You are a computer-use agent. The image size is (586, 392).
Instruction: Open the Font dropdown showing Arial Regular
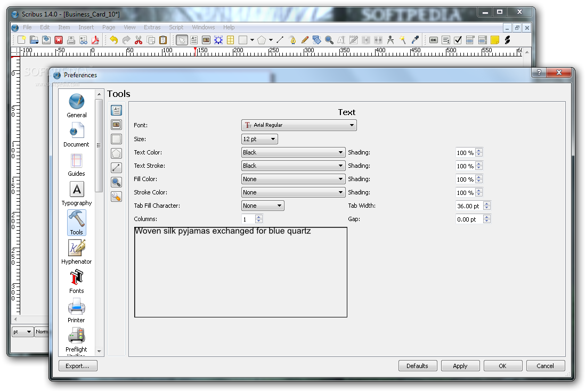pyautogui.click(x=299, y=125)
